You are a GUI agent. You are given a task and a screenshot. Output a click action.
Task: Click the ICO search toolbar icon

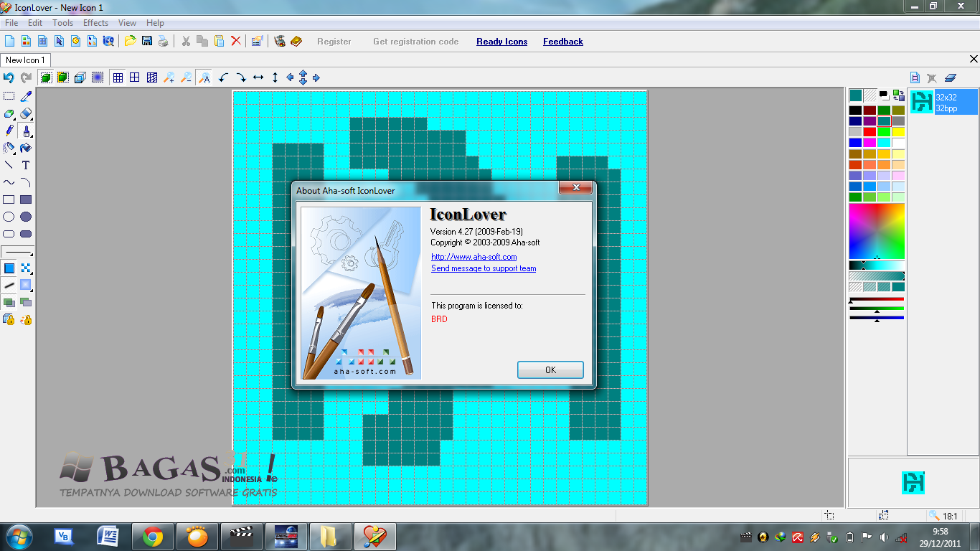coord(108,41)
